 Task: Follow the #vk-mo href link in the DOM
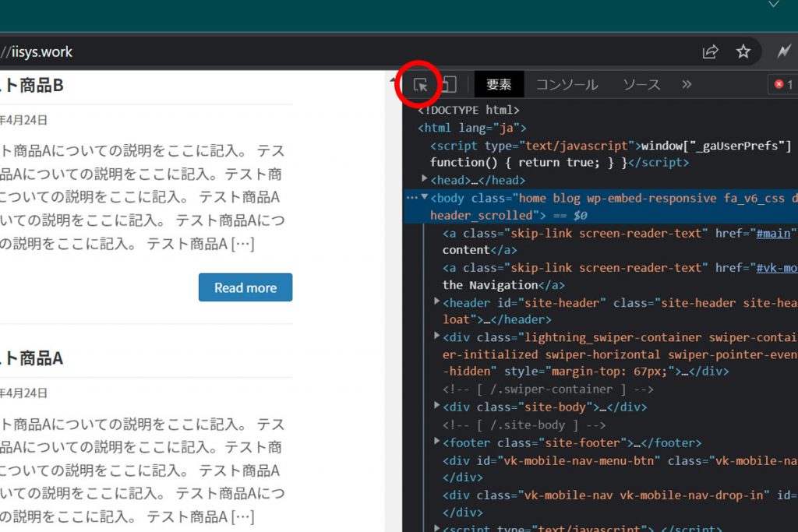click(x=777, y=268)
